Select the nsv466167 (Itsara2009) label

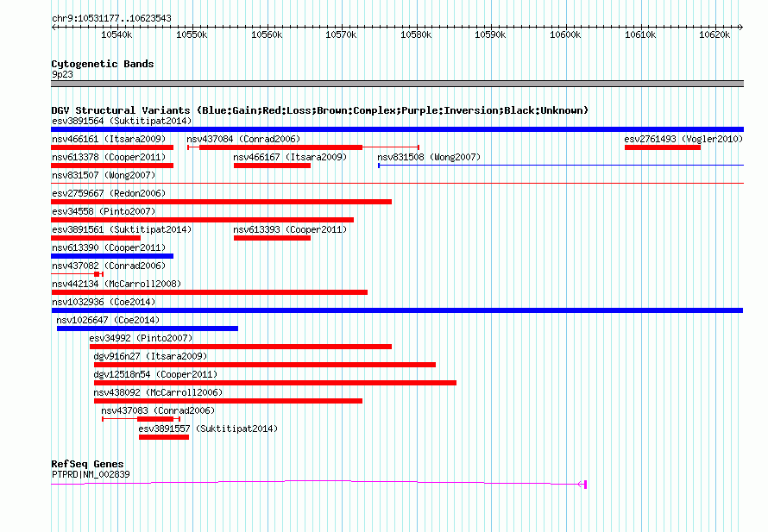[290, 157]
